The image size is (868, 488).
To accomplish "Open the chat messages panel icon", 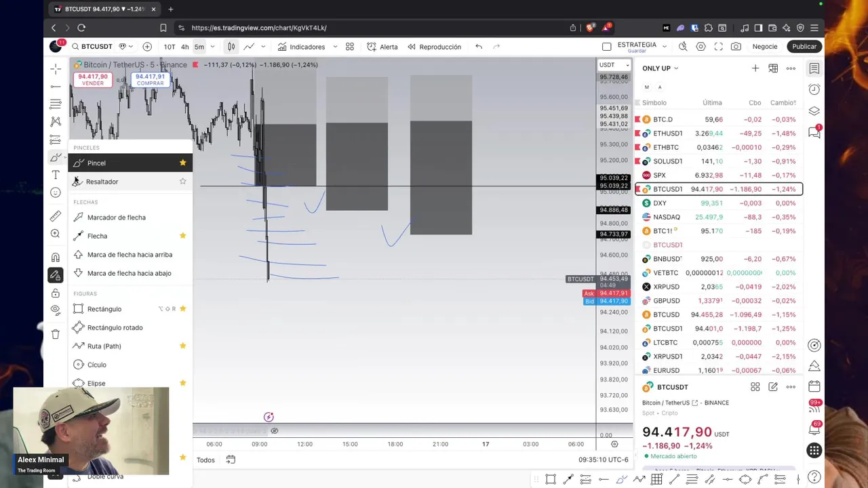I will click(814, 133).
